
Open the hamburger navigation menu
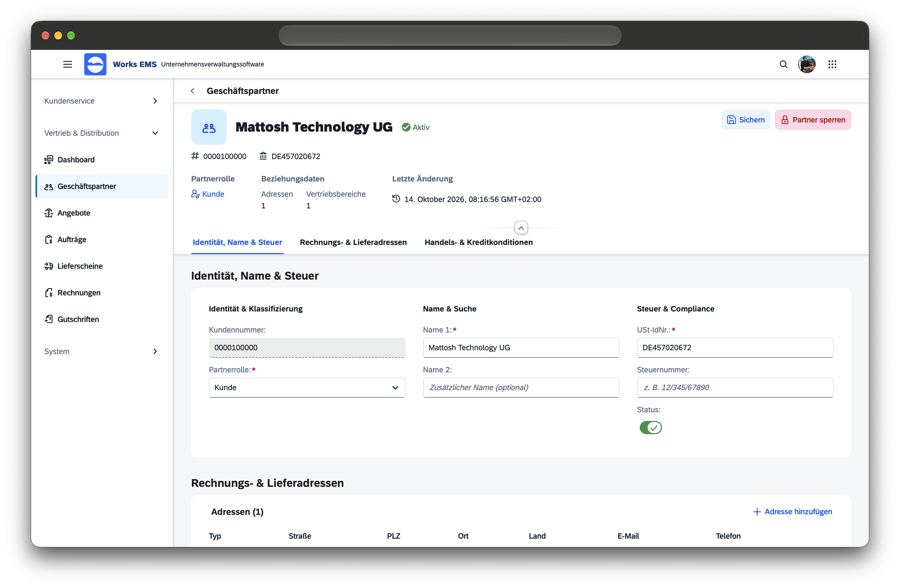[x=67, y=64]
